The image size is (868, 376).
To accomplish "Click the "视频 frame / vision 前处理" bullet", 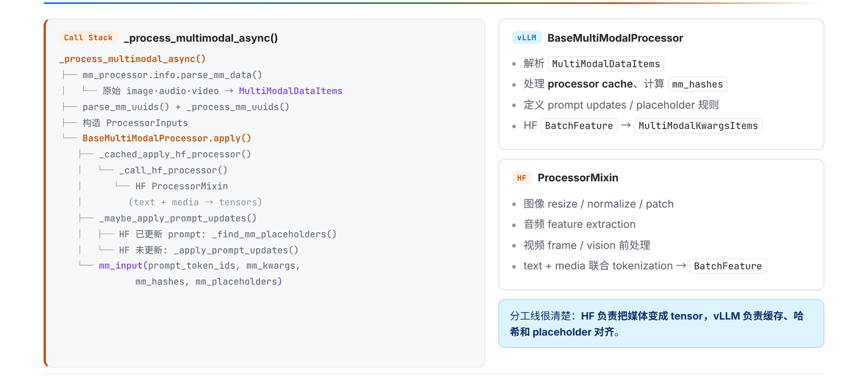I will tap(587, 245).
